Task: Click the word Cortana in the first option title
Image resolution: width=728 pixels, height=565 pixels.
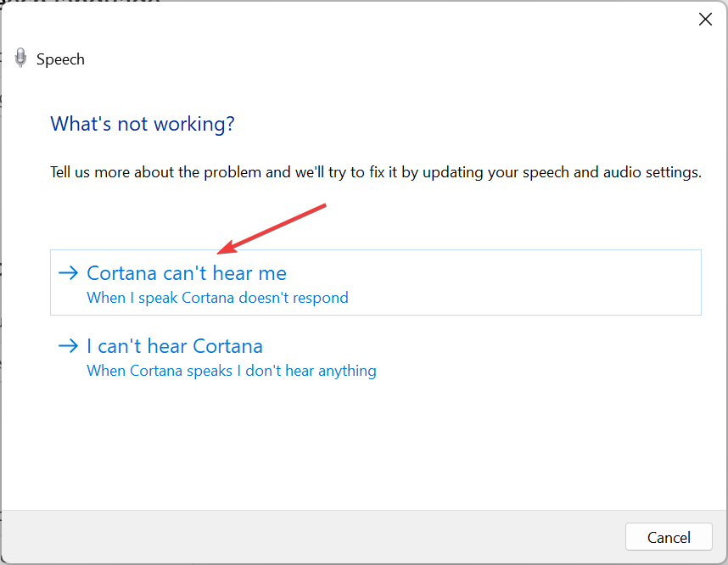Action: pyautogui.click(x=122, y=273)
